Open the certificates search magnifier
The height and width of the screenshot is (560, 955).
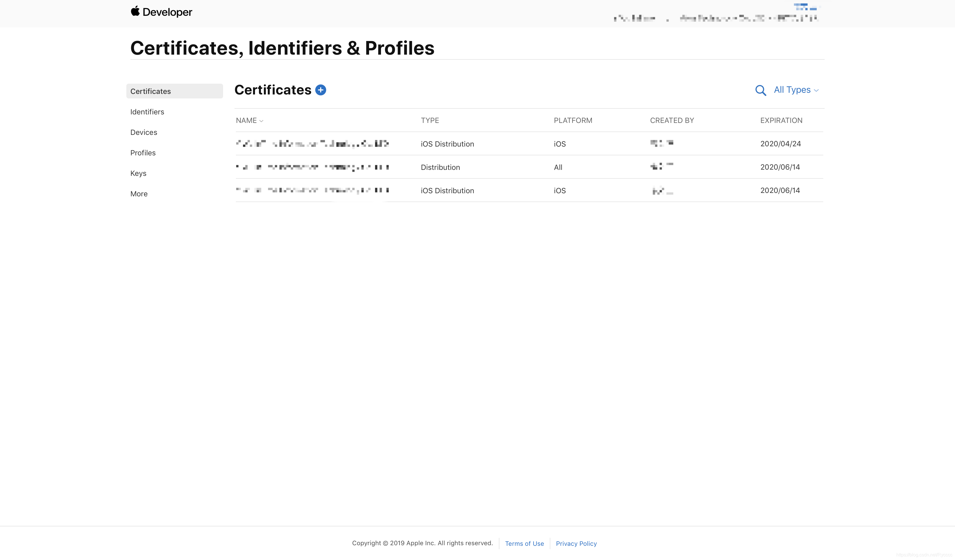point(761,90)
